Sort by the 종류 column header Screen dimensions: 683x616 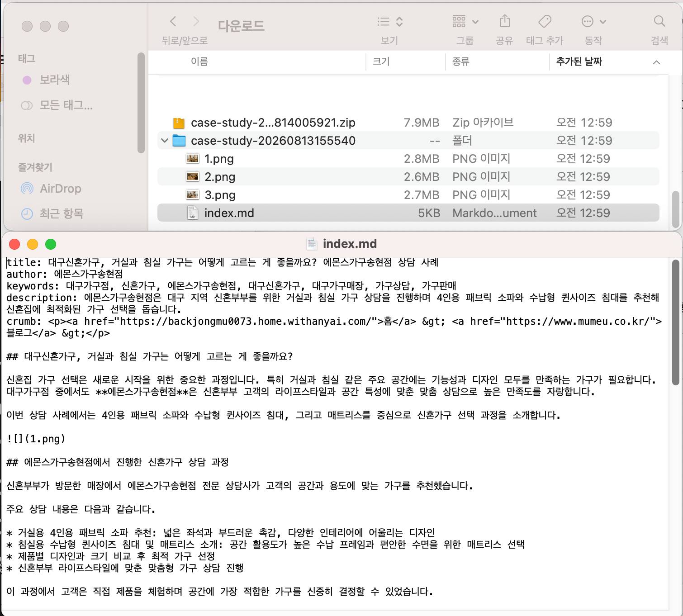coord(461,62)
